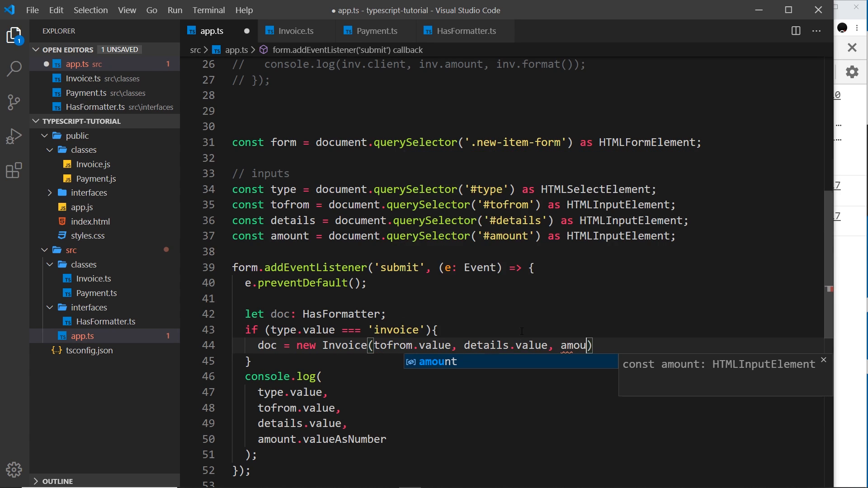Click the VS Code logo icon
Viewport: 868px width, 488px height.
coord(9,9)
